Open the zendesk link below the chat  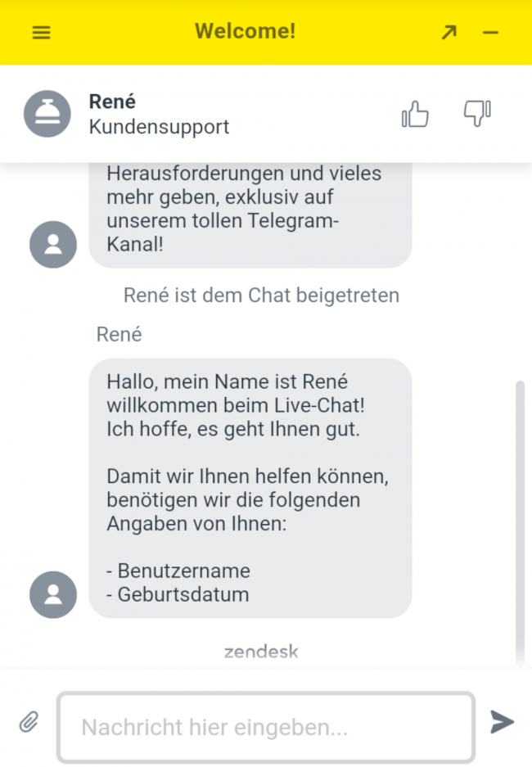point(261,652)
